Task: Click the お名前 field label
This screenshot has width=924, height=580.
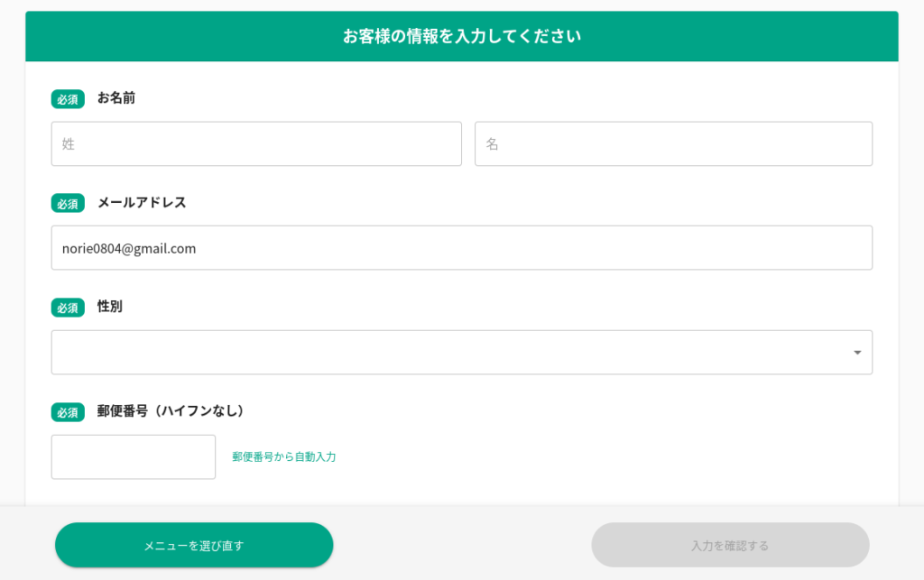Action: click(116, 97)
